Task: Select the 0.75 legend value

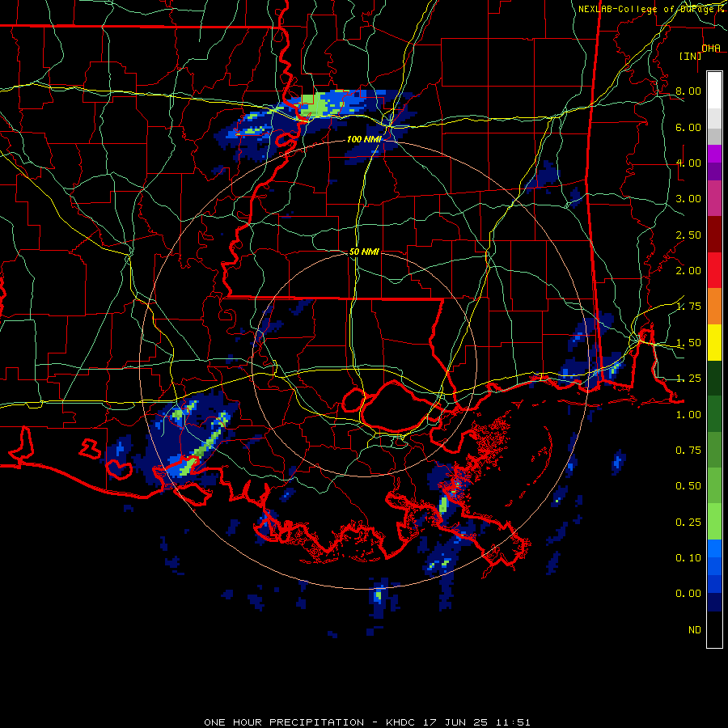Action: coord(688,451)
